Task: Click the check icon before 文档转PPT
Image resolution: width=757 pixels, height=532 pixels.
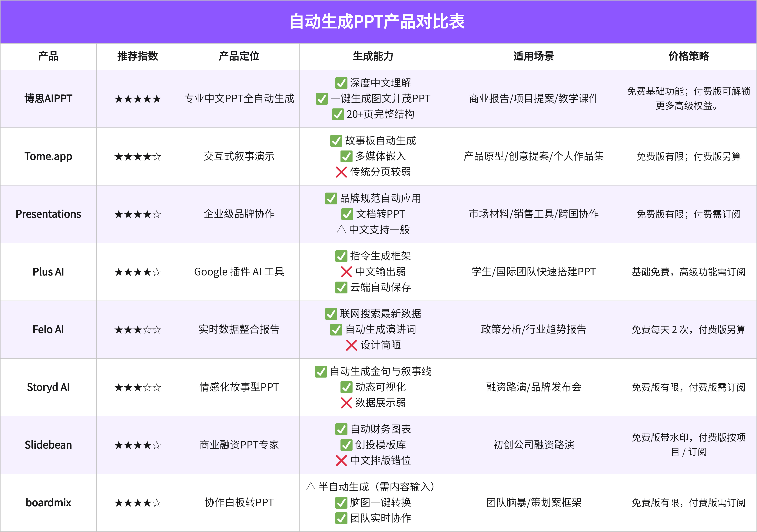Action: 347,214
